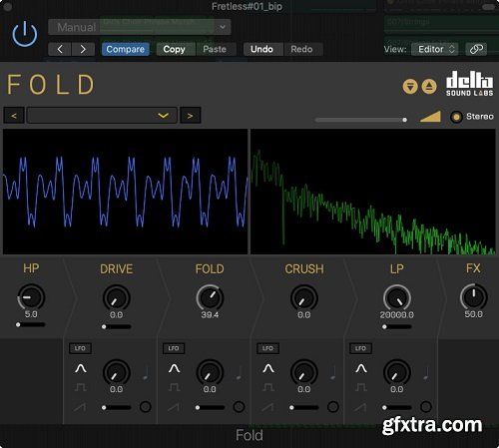Select previous FOLD preset with gold arrow

click(x=14, y=116)
